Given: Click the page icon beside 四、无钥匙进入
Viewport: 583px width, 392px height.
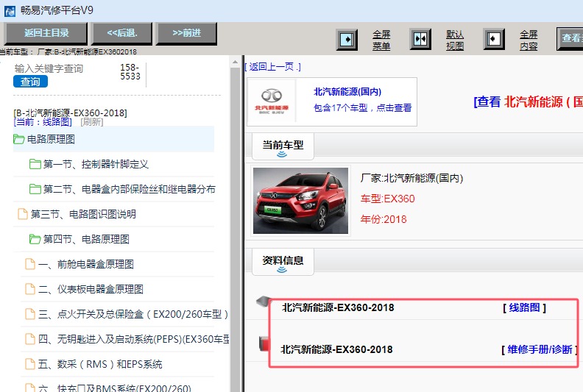Looking at the screenshot, I should pos(30,339).
